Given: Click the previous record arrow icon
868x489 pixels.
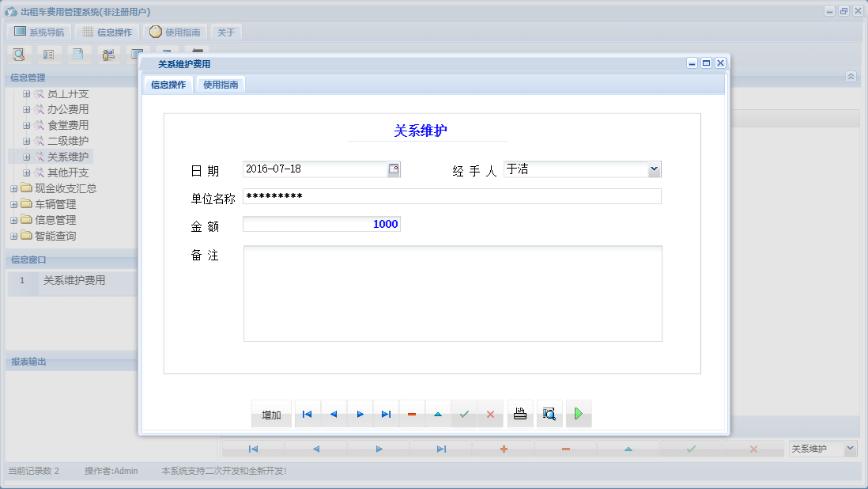Looking at the screenshot, I should (x=333, y=413).
